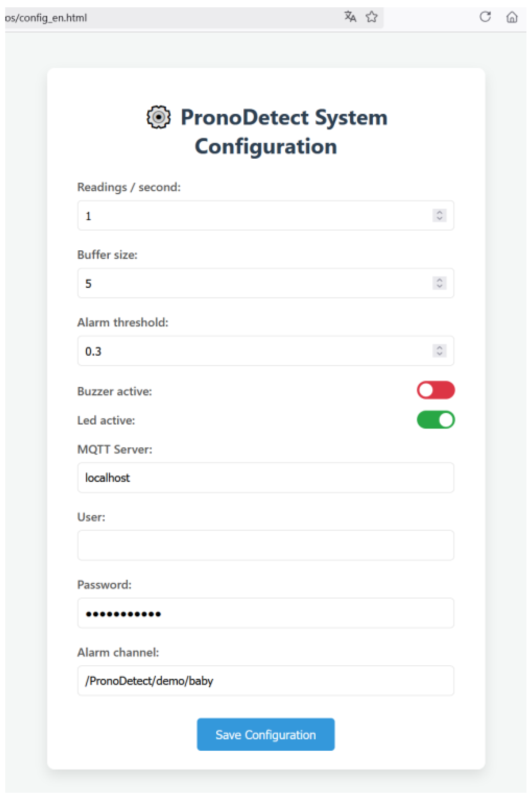Click the Alarm channel text field
Viewport: 532px width, 800px height.
pyautogui.click(x=266, y=681)
